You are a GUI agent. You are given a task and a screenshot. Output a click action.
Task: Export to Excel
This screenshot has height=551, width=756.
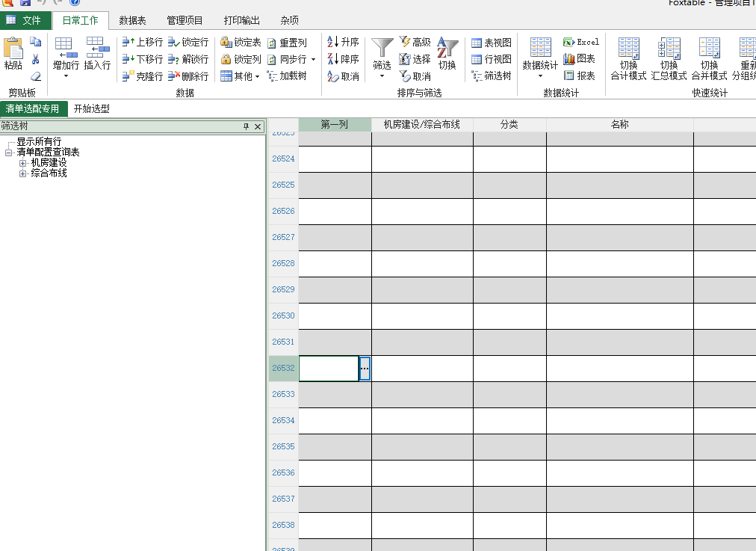pos(581,43)
